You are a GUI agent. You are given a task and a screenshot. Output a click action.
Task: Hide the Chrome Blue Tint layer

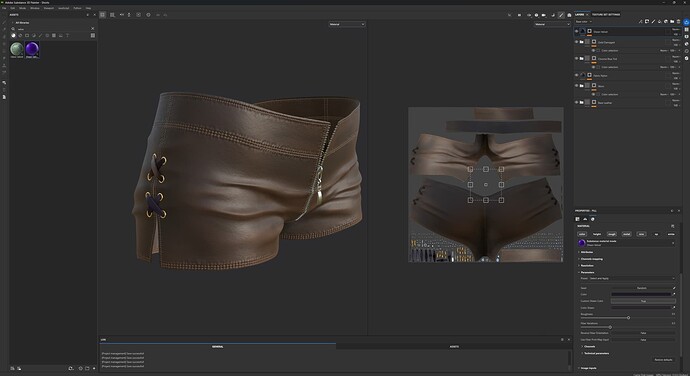[576, 58]
